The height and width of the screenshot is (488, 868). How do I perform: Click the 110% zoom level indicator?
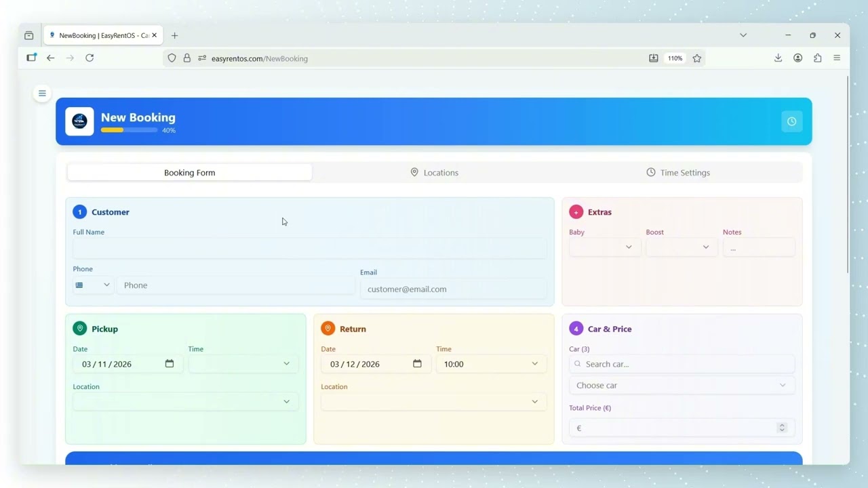675,58
